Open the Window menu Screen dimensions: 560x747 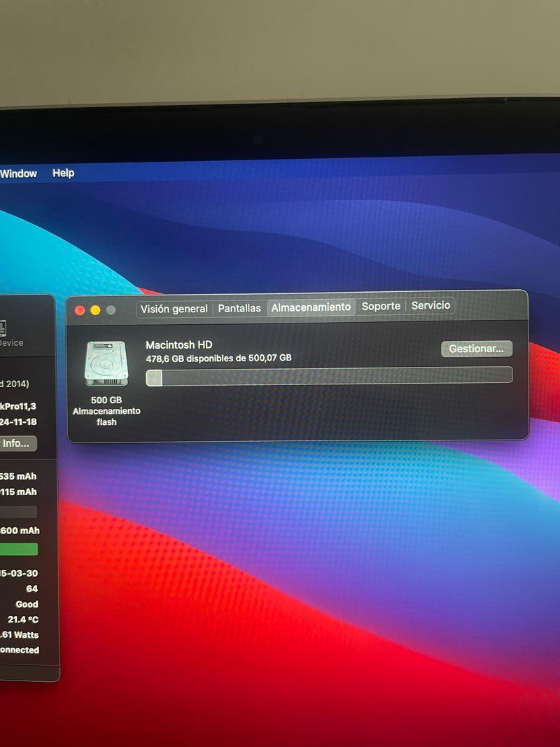(x=18, y=174)
